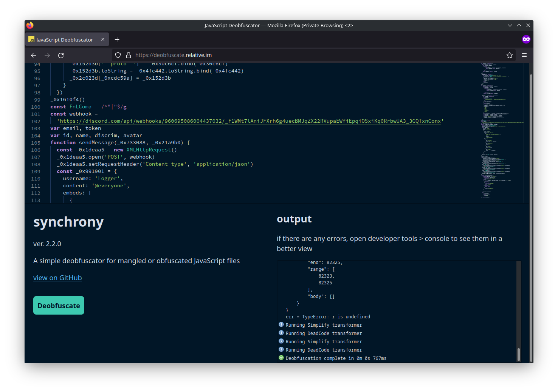558x392 pixels.
Task: Close the JavaScript Deobfuscator tab
Action: click(103, 39)
